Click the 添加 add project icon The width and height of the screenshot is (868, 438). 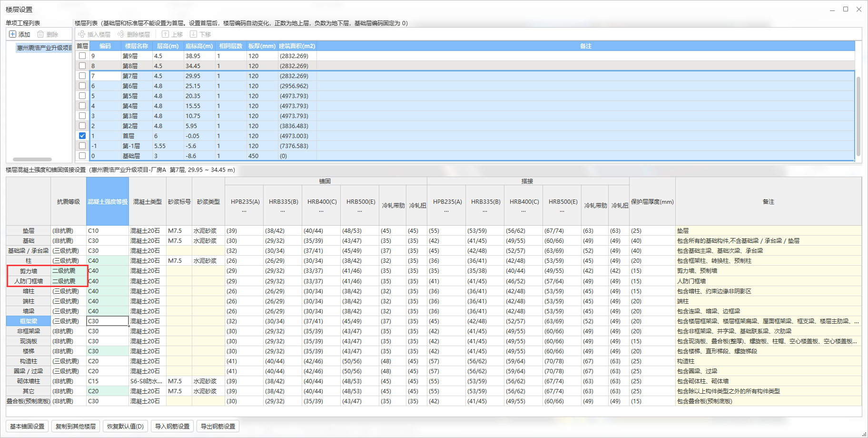point(13,34)
